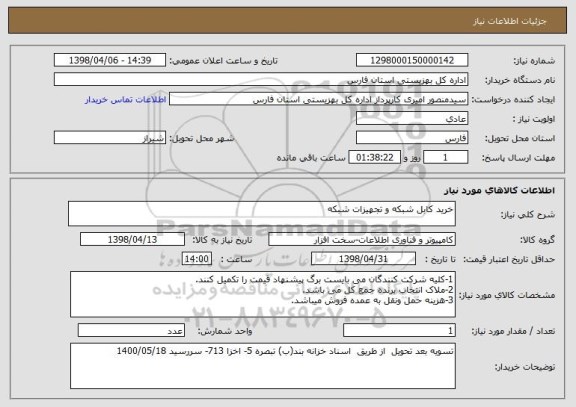Click the remaining time field 01:38:22
The height and width of the screenshot is (407, 576).
[374, 157]
